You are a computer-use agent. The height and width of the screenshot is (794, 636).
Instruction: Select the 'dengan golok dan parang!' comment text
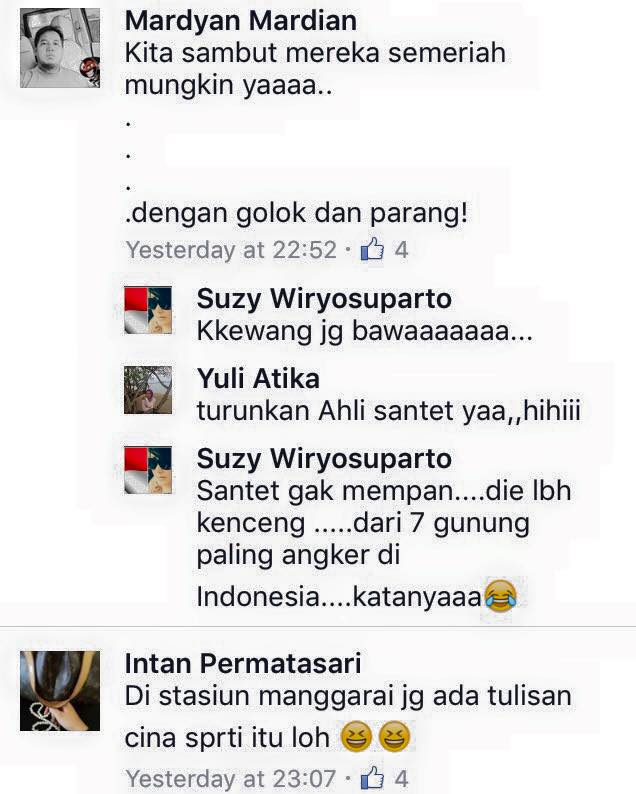pos(297,213)
